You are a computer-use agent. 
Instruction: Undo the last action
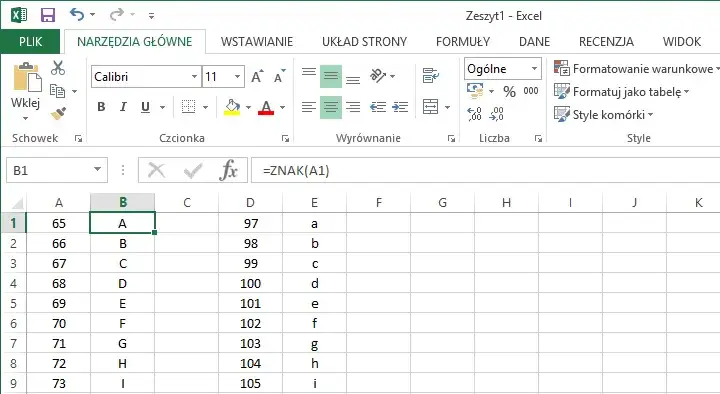(x=76, y=15)
